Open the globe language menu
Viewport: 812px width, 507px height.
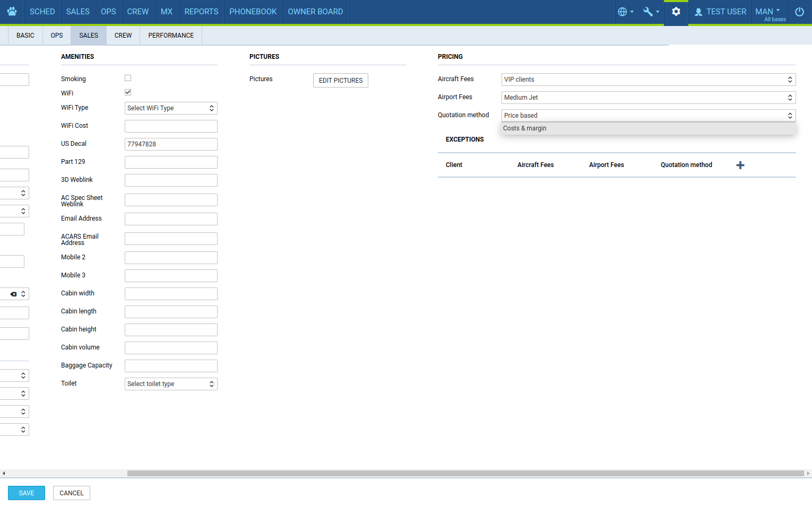[625, 12]
